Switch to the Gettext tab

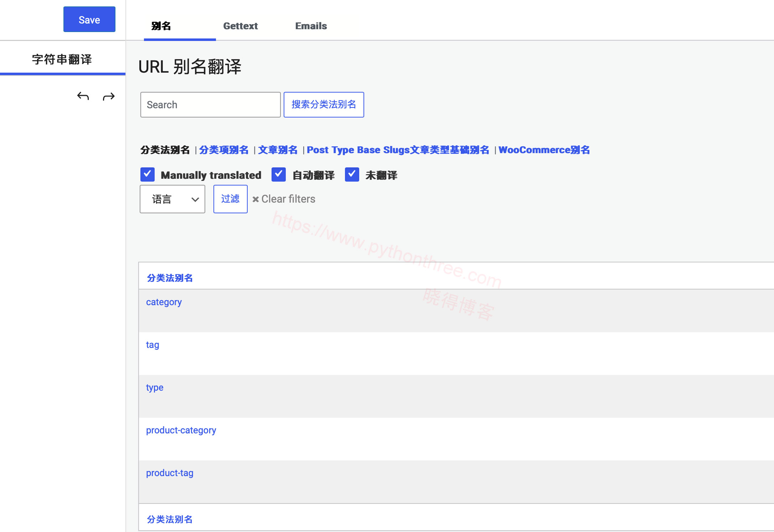click(x=241, y=26)
